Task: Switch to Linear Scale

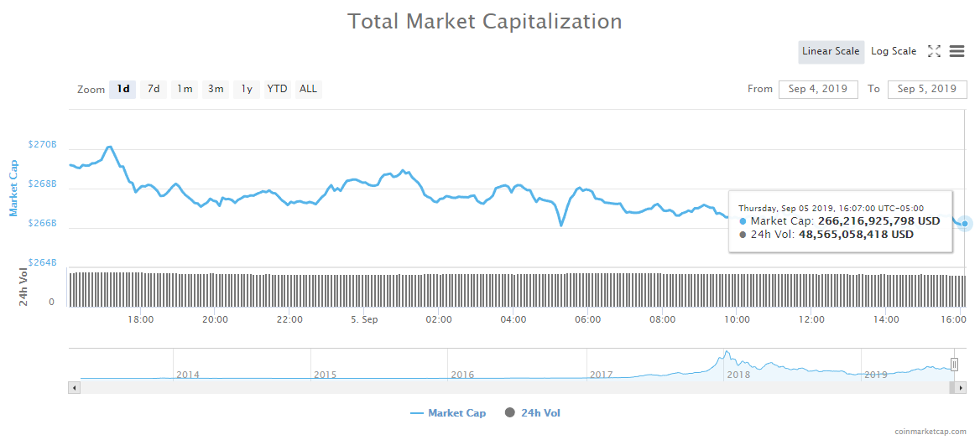Action: (831, 51)
